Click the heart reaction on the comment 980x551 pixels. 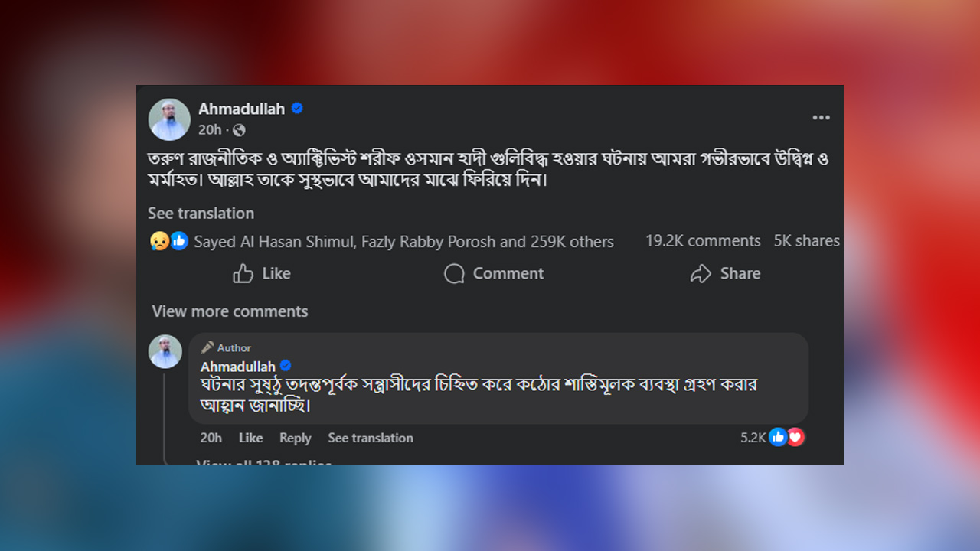pos(796,437)
